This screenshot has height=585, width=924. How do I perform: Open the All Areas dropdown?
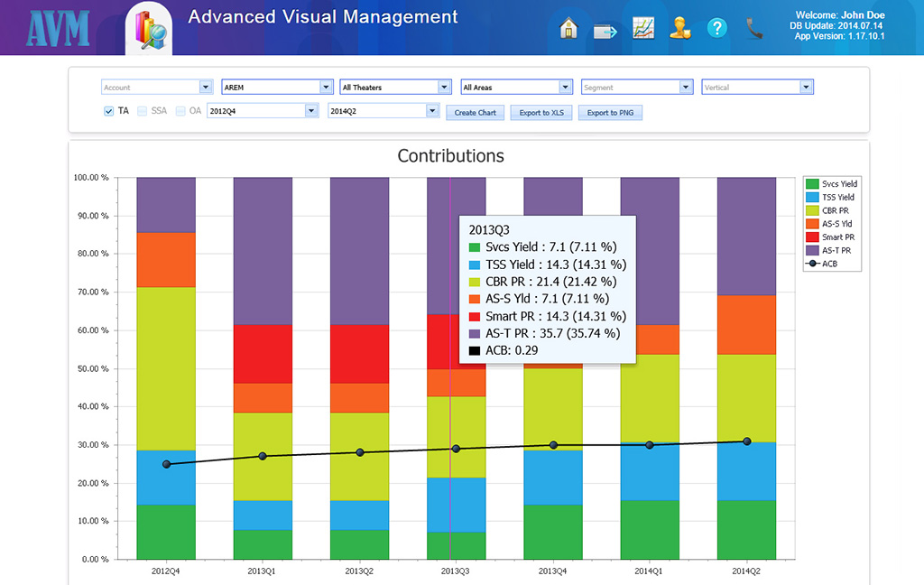(x=565, y=88)
